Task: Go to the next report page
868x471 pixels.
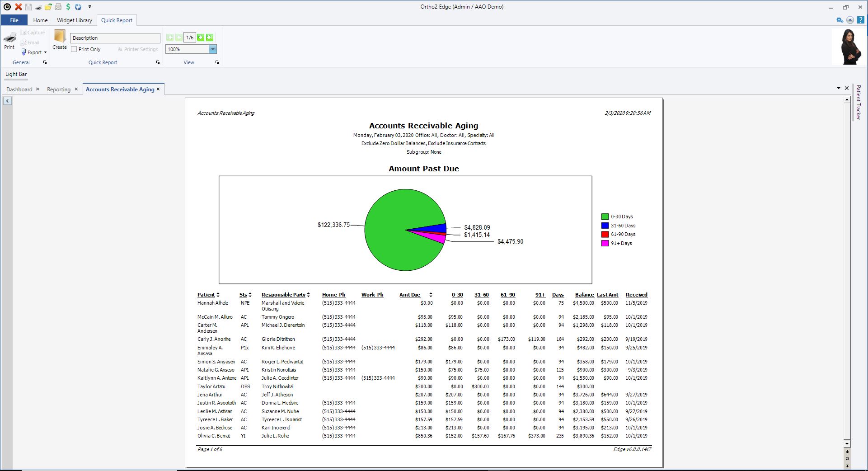Action: point(201,38)
